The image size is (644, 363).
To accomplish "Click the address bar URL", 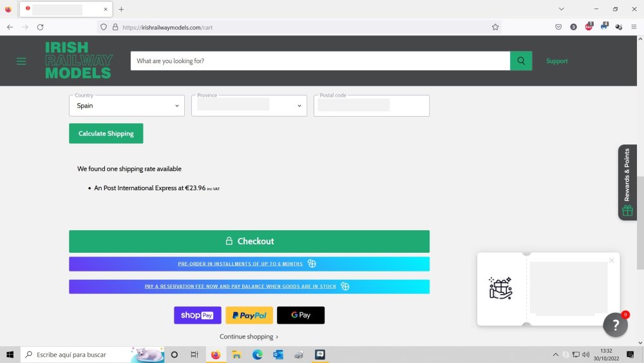I will 167,28.
